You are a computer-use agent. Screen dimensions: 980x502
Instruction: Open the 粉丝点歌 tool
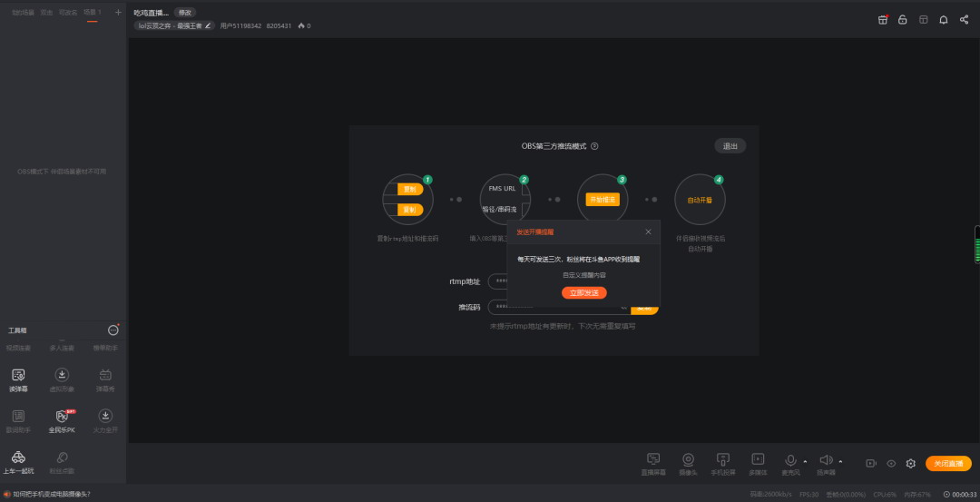tap(62, 463)
